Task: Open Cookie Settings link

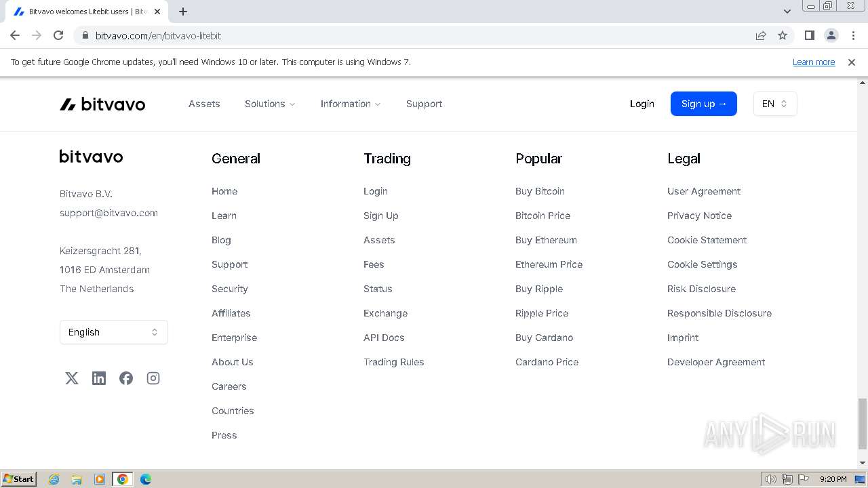Action: tap(703, 264)
